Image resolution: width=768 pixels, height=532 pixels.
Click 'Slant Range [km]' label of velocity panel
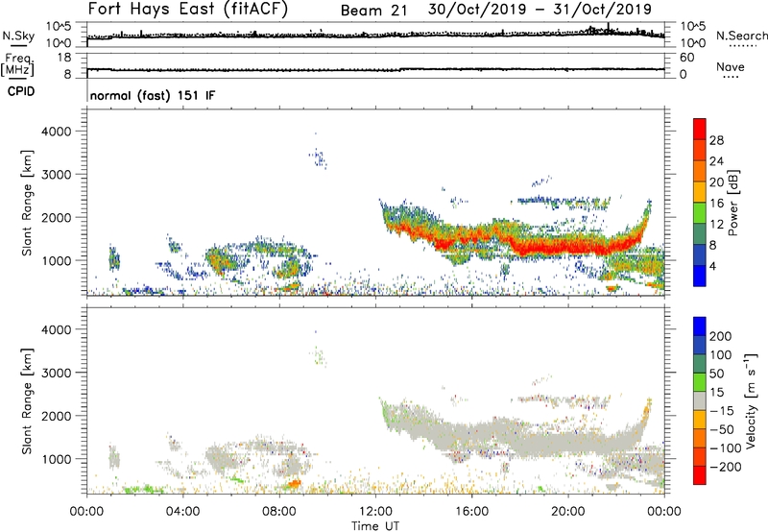click(x=27, y=401)
